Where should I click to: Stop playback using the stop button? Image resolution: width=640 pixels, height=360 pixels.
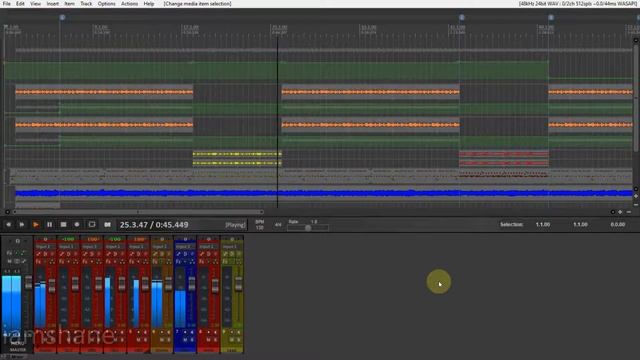point(63,224)
